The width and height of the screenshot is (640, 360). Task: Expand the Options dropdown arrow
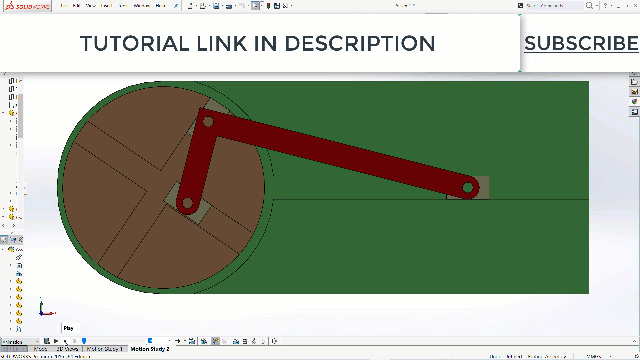pyautogui.click(x=291, y=6)
